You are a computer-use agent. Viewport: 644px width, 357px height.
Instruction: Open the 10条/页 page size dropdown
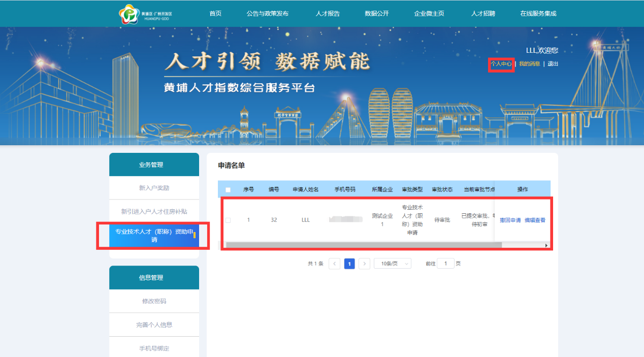tap(392, 264)
